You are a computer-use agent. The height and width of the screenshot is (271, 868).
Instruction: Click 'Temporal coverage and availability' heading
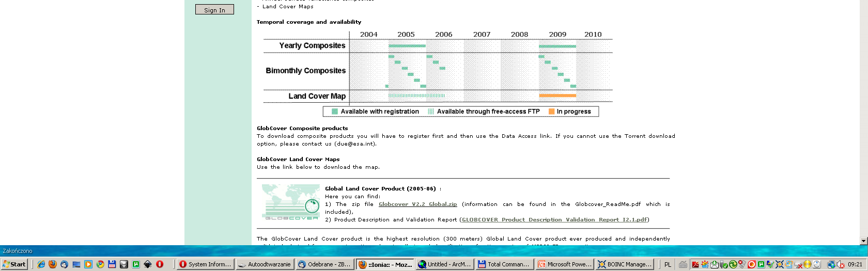(309, 22)
